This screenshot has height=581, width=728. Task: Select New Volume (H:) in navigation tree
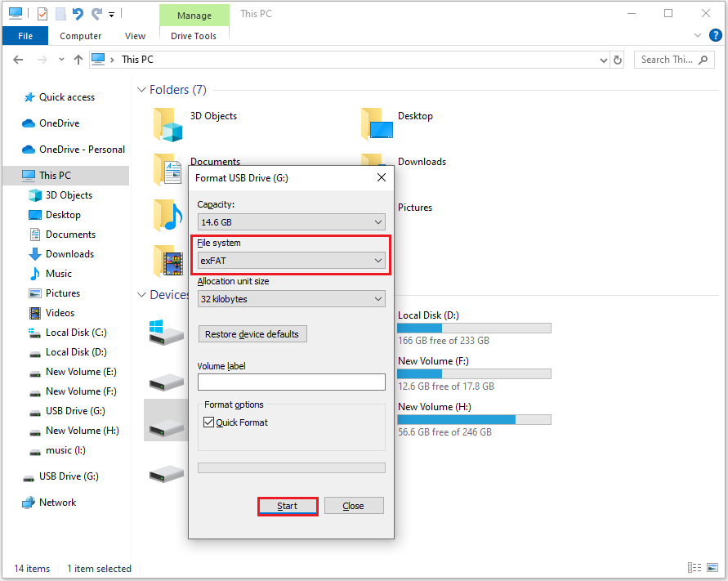click(83, 430)
